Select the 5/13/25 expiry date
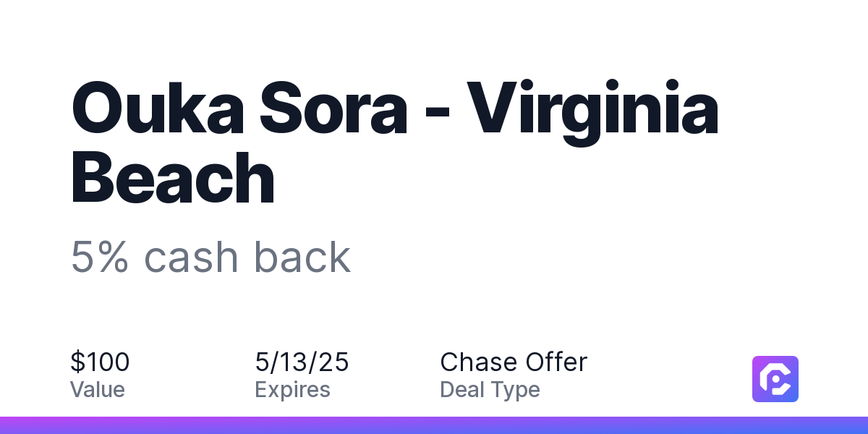 click(302, 362)
